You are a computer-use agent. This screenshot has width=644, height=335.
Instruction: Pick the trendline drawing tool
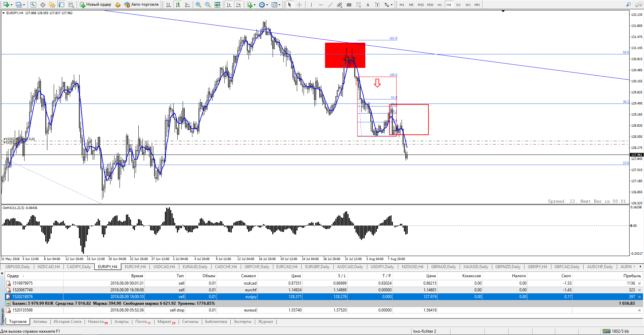click(x=330, y=5)
